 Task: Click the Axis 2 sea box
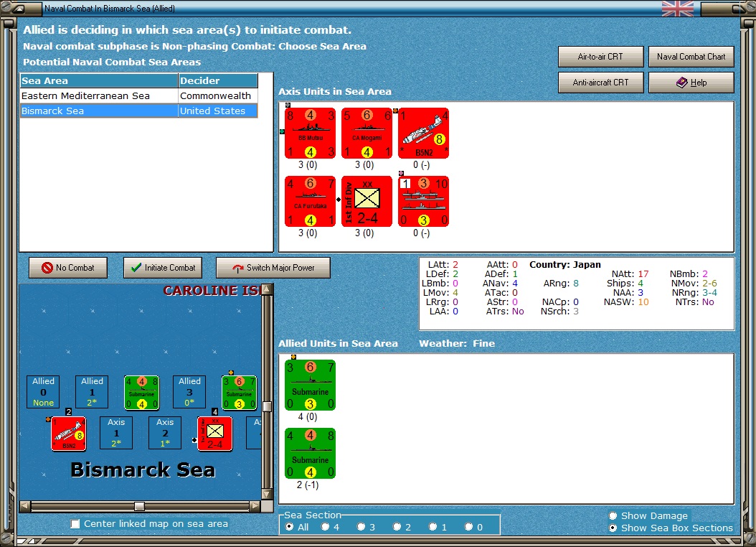pos(165,433)
